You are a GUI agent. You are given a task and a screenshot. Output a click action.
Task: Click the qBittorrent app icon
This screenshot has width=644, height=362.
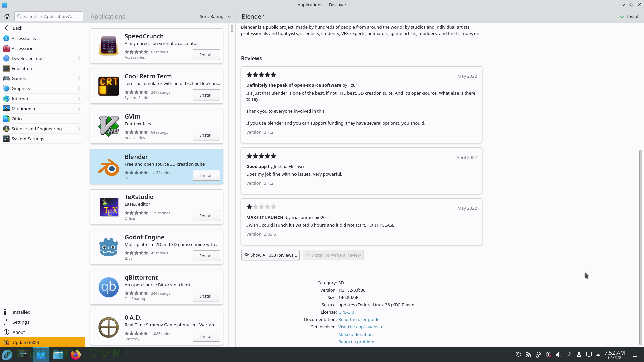[109, 287]
